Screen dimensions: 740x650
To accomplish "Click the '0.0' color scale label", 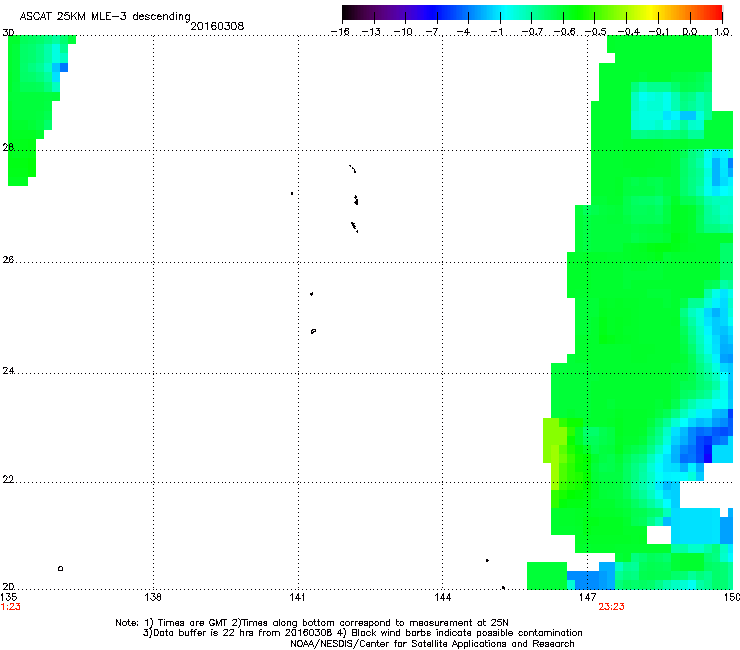I will pos(690,32).
